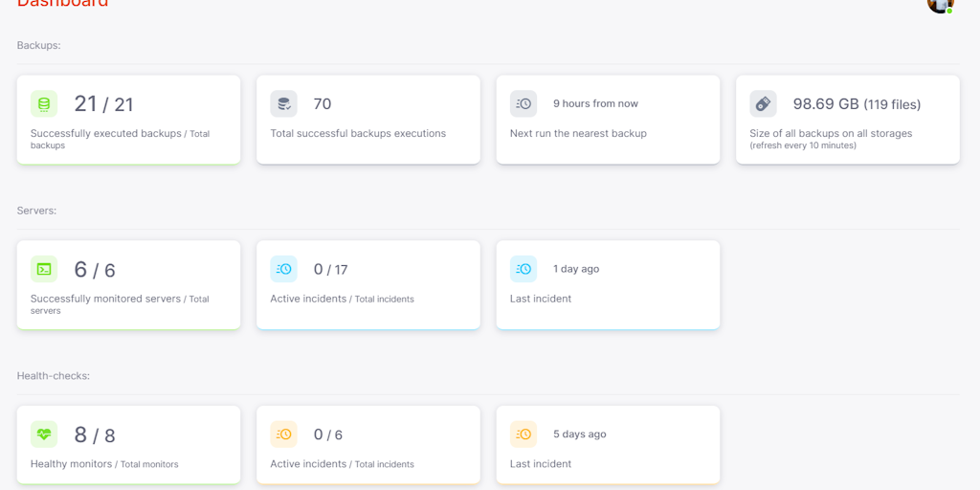Click the blue clock icon beside "0 / 17"
Image resolution: width=980 pixels, height=490 pixels.
click(x=283, y=269)
